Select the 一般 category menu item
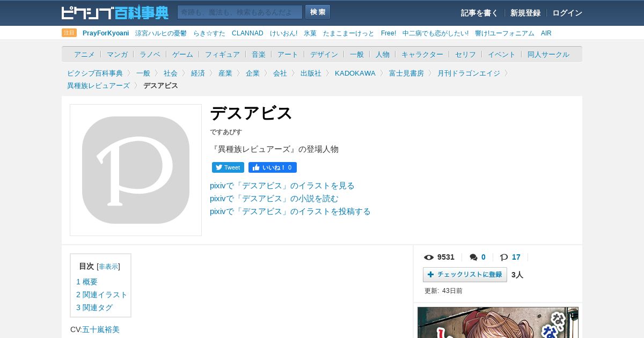 (357, 54)
